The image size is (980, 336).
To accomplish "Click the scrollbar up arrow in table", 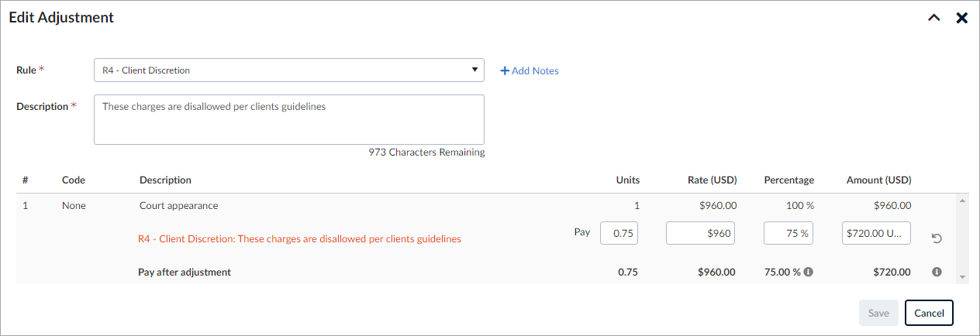I will pos(962,201).
